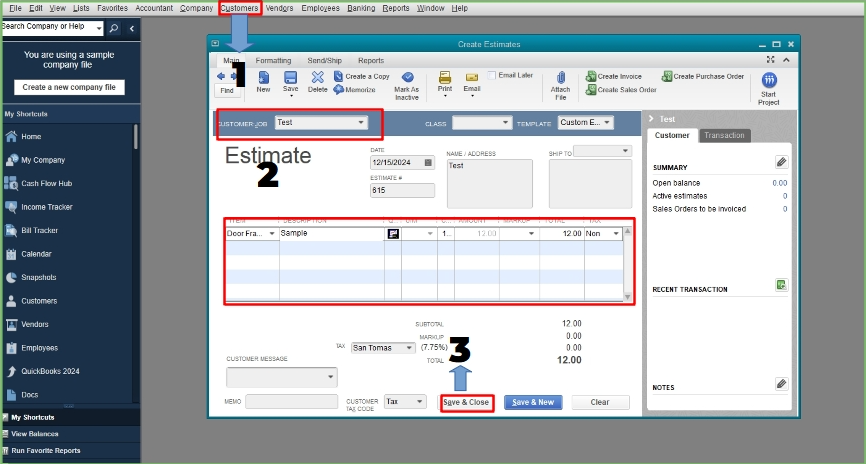Click the Search Company or Help box

52,28
